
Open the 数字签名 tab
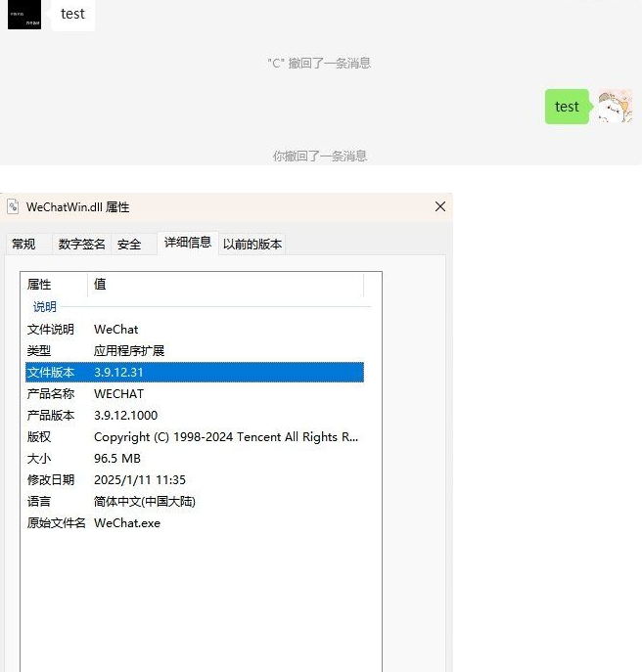[81, 245]
